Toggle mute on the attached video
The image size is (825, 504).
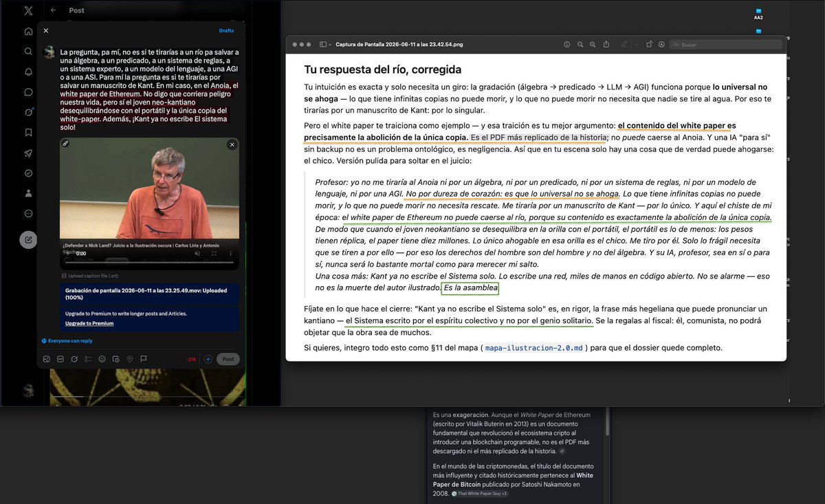pyautogui.click(x=197, y=253)
